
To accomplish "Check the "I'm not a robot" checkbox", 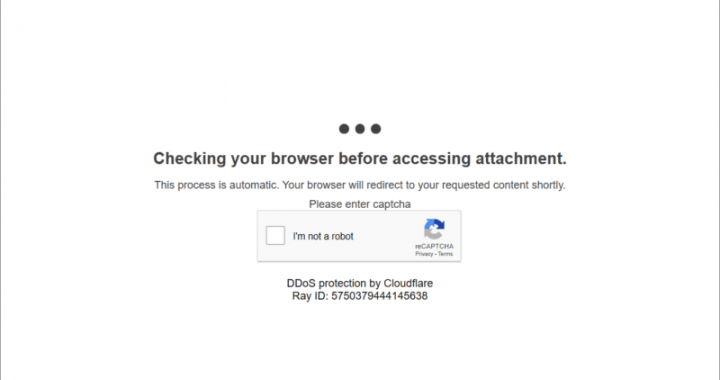I will coord(276,235).
